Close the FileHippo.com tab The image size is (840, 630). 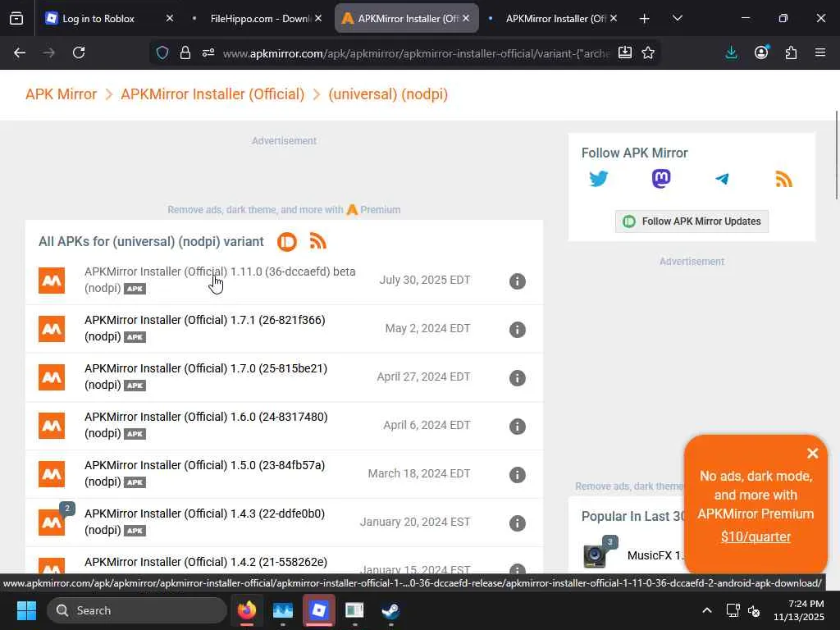click(x=318, y=18)
